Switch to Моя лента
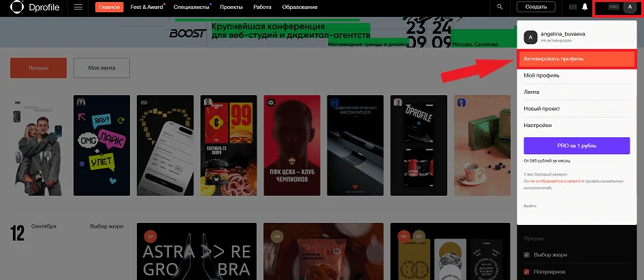644x280 pixels. click(102, 68)
